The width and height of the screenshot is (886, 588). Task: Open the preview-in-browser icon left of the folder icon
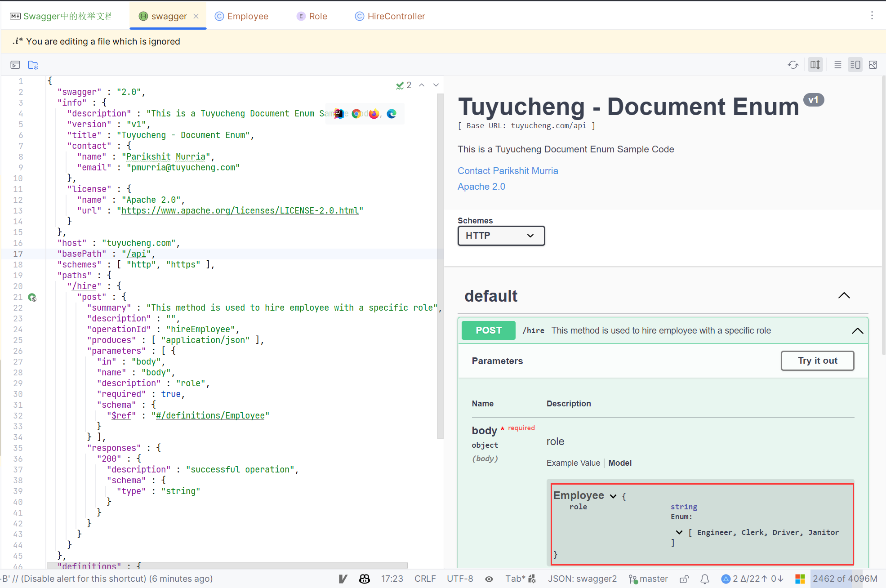point(15,65)
